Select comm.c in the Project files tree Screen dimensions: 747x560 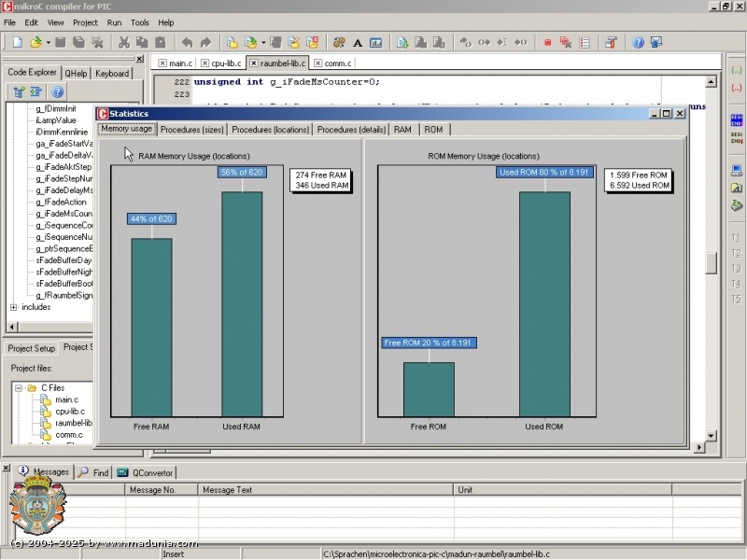(x=68, y=435)
